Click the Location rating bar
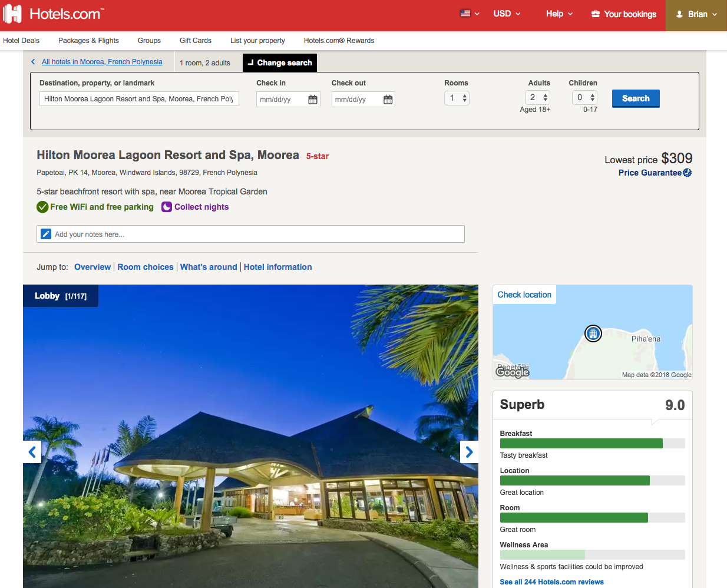The height and width of the screenshot is (588, 727). coord(593,481)
